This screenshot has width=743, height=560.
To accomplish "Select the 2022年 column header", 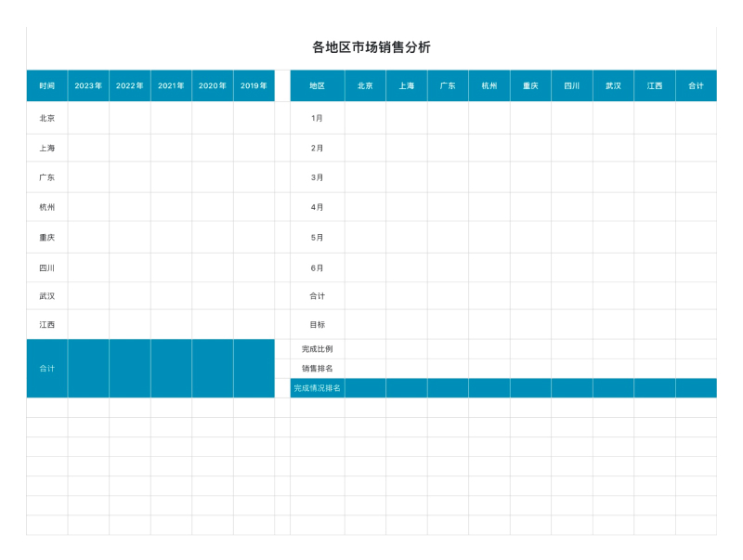I will pos(130,85).
